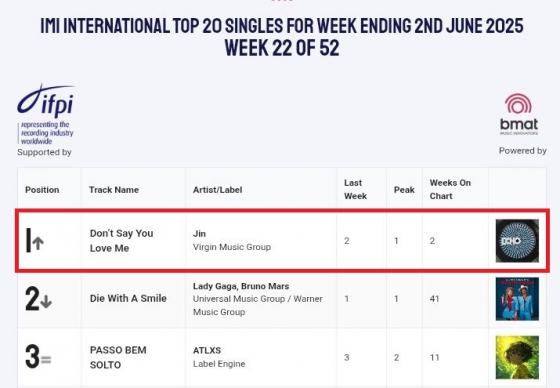Click the artist name Jin

click(199, 234)
